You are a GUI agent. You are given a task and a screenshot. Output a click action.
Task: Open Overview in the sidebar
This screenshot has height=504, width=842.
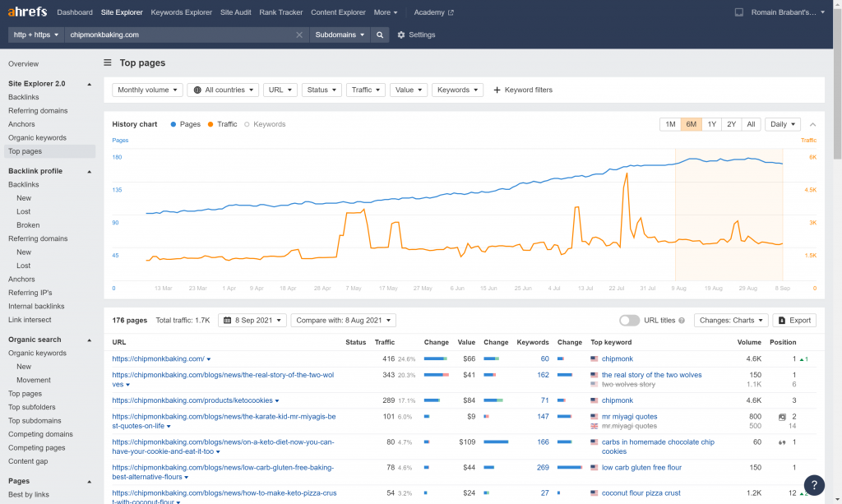coord(24,64)
